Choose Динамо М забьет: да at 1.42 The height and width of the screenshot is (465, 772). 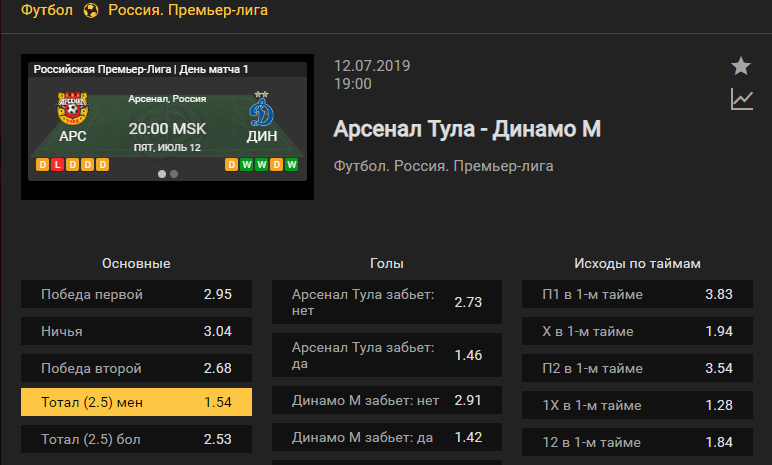(387, 437)
